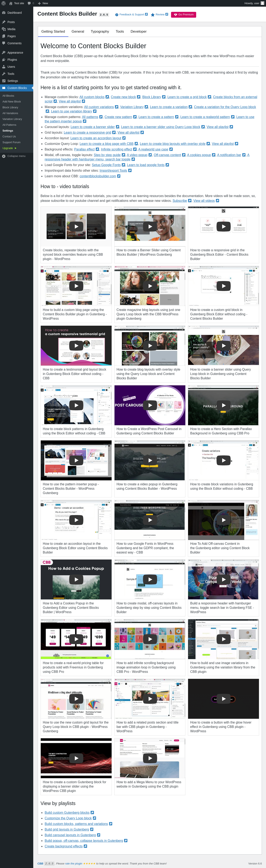Click the Settings sliders icon in sidebar
Viewport: 266px width, 868px height.
tap(4, 81)
